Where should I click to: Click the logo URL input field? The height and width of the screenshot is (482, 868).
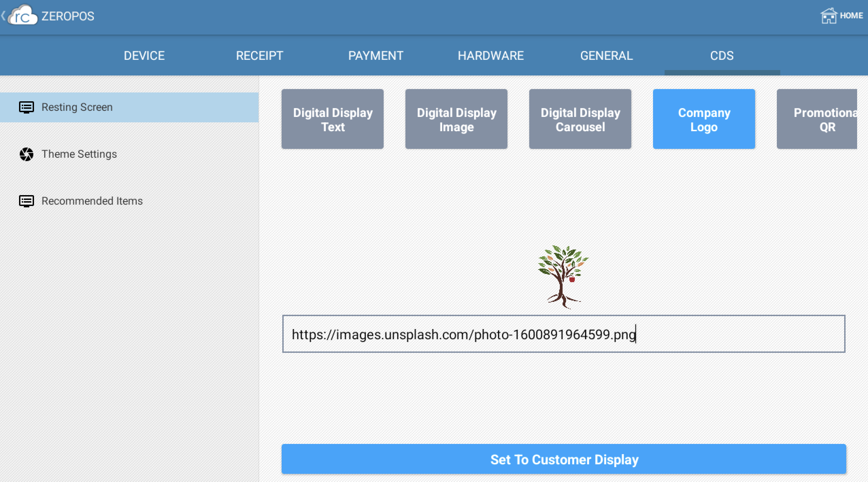(566, 335)
